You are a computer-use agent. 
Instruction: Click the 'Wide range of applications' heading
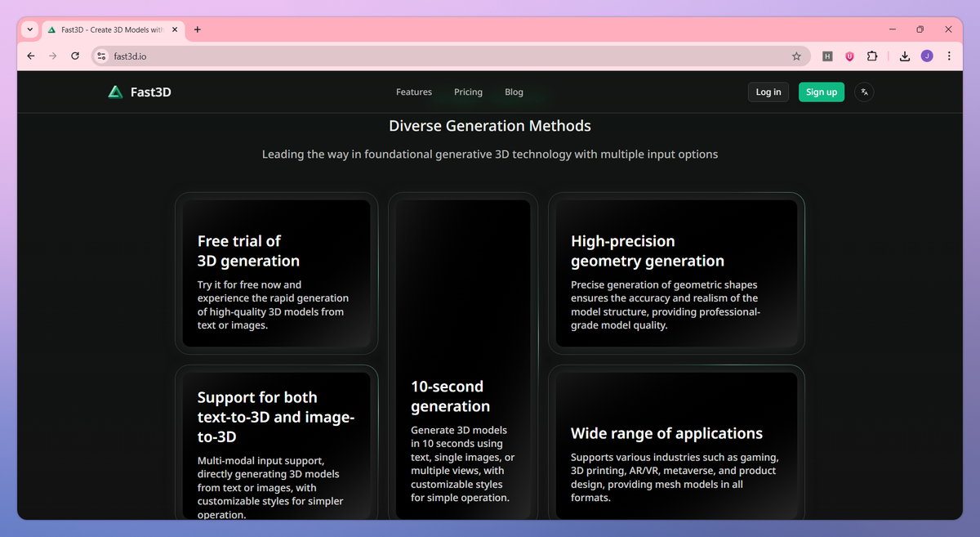tap(666, 434)
